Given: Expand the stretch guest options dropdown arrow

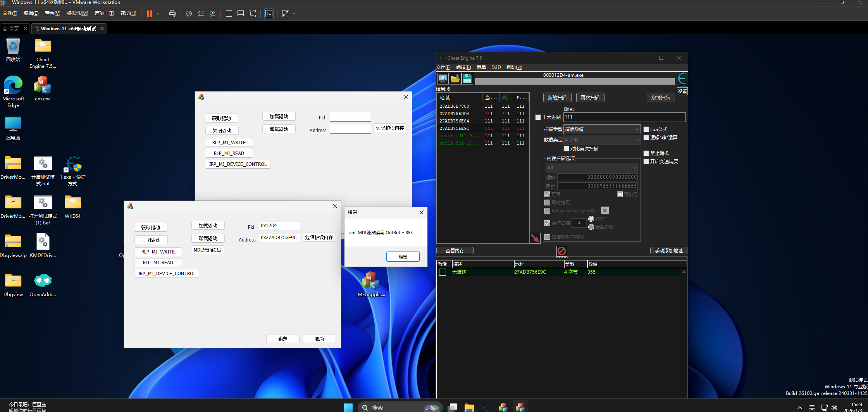Looking at the screenshot, I should 294,14.
